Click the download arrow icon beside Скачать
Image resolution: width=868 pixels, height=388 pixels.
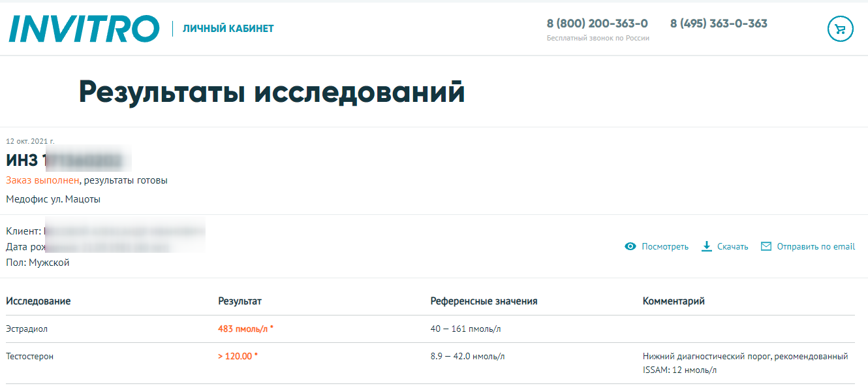pyautogui.click(x=707, y=246)
